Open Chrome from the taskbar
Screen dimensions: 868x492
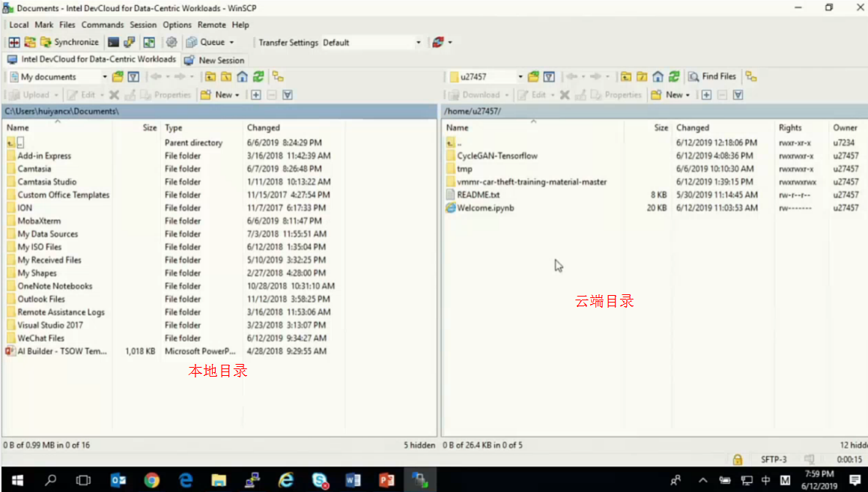tap(152, 480)
